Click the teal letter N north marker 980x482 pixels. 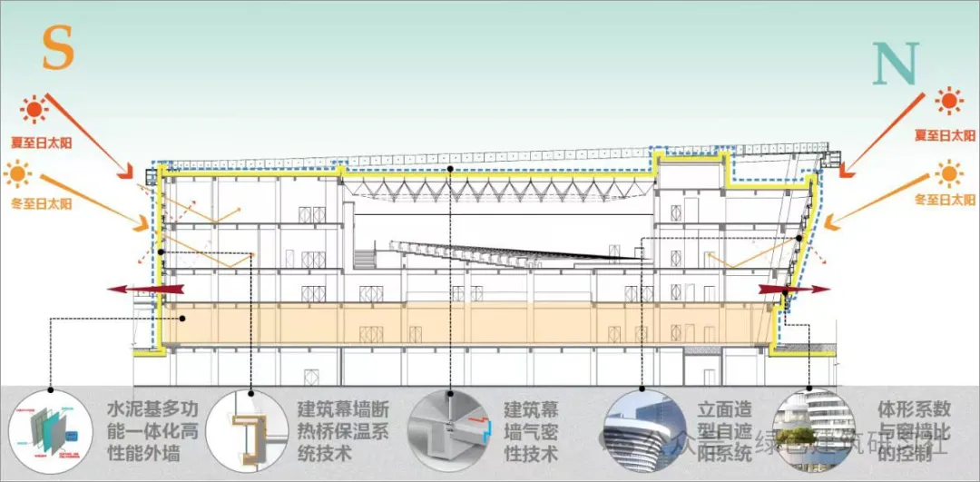pos(892,64)
